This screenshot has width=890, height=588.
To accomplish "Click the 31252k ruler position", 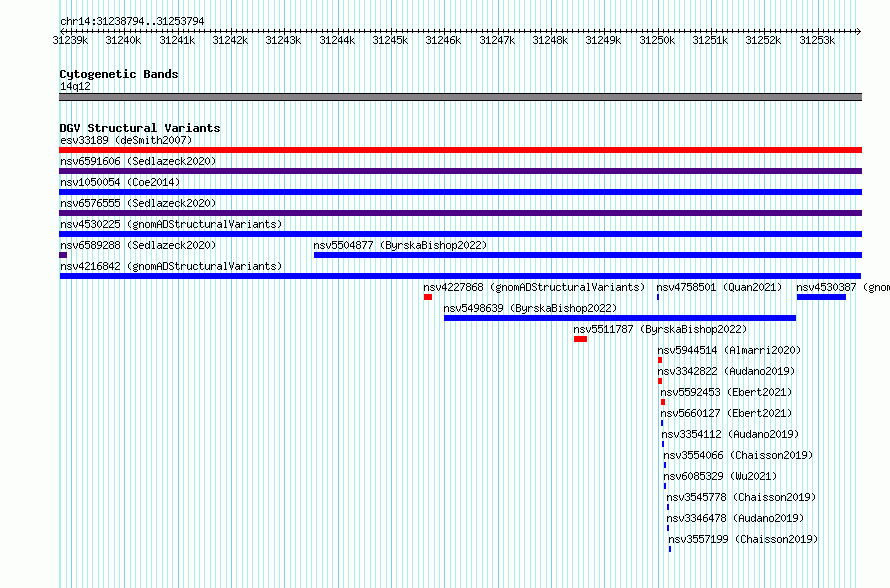I will click(x=763, y=40).
